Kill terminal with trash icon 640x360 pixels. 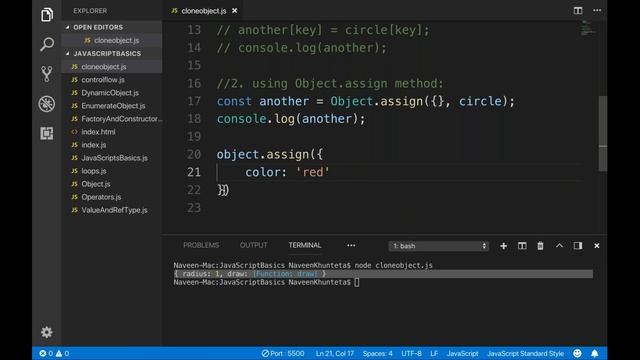click(x=540, y=246)
